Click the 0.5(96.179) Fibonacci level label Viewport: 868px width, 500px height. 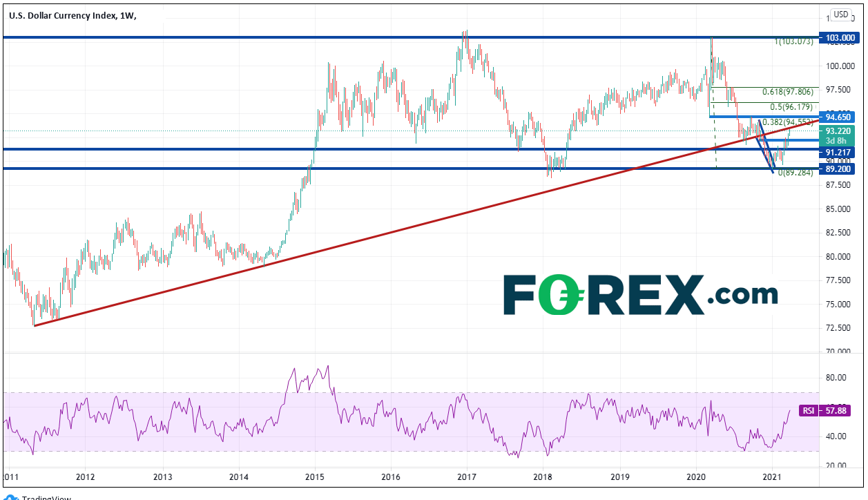(x=793, y=107)
